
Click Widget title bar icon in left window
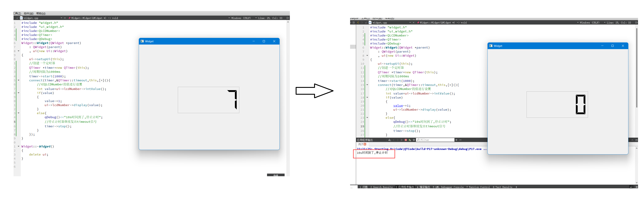click(x=142, y=41)
